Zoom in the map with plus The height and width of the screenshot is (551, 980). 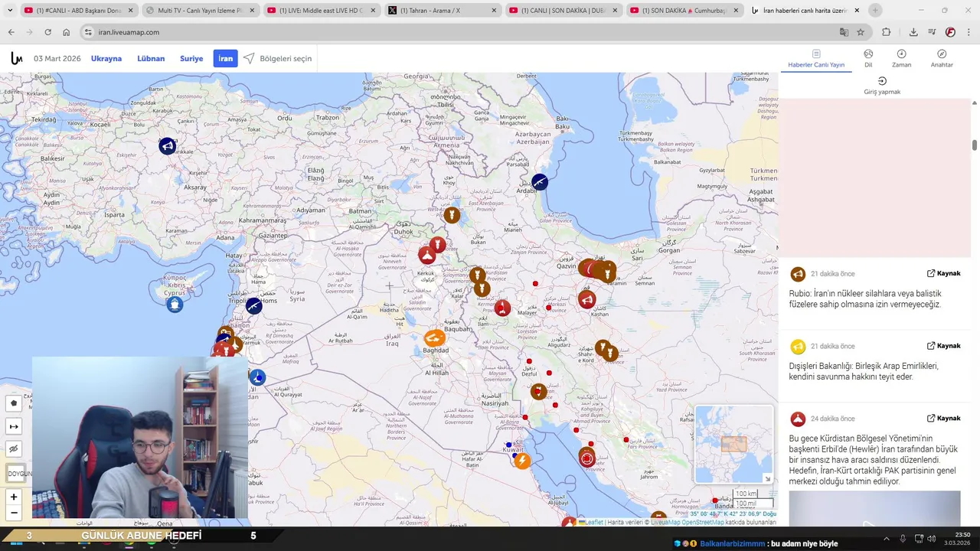pos(14,497)
